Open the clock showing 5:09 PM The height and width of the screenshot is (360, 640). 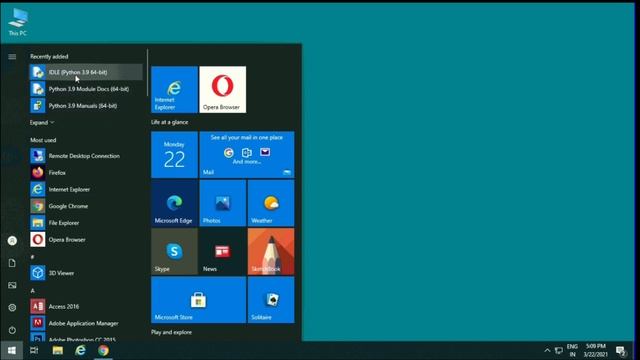[x=596, y=350]
